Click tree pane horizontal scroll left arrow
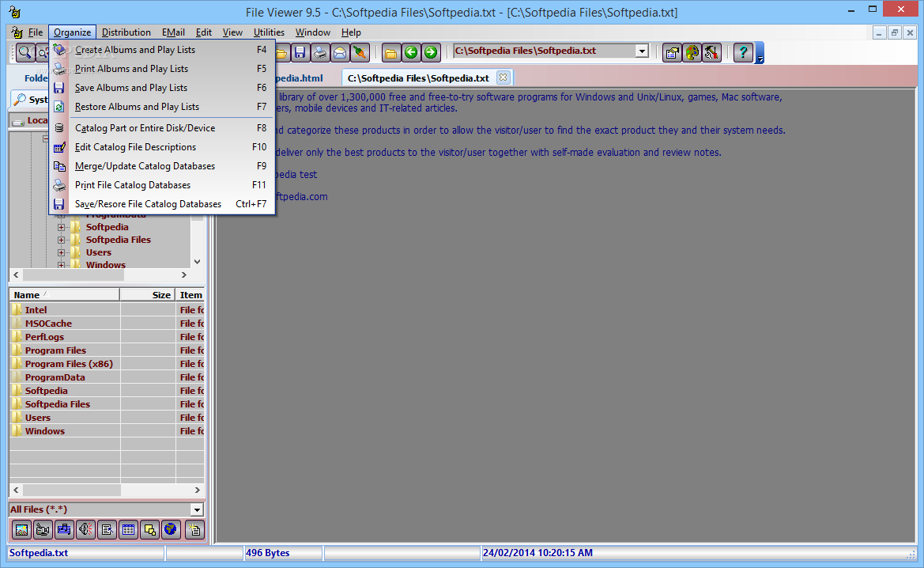The image size is (924, 568). [x=16, y=275]
